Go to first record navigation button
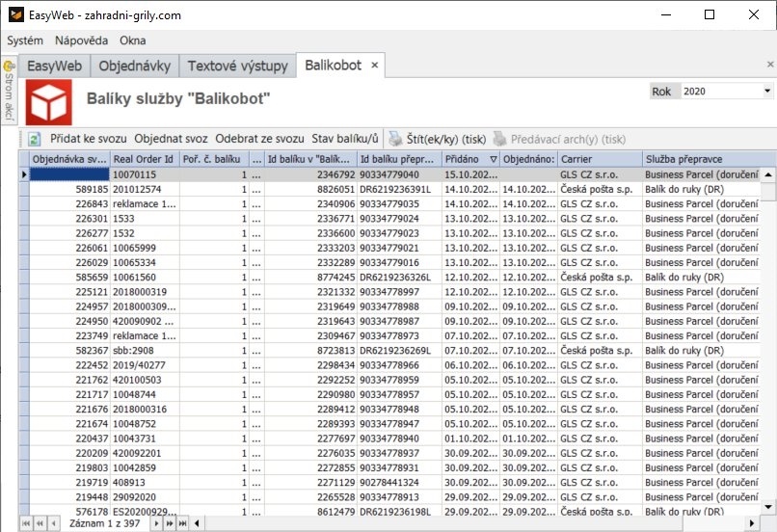This screenshot has height=532, width=777. [x=26, y=523]
